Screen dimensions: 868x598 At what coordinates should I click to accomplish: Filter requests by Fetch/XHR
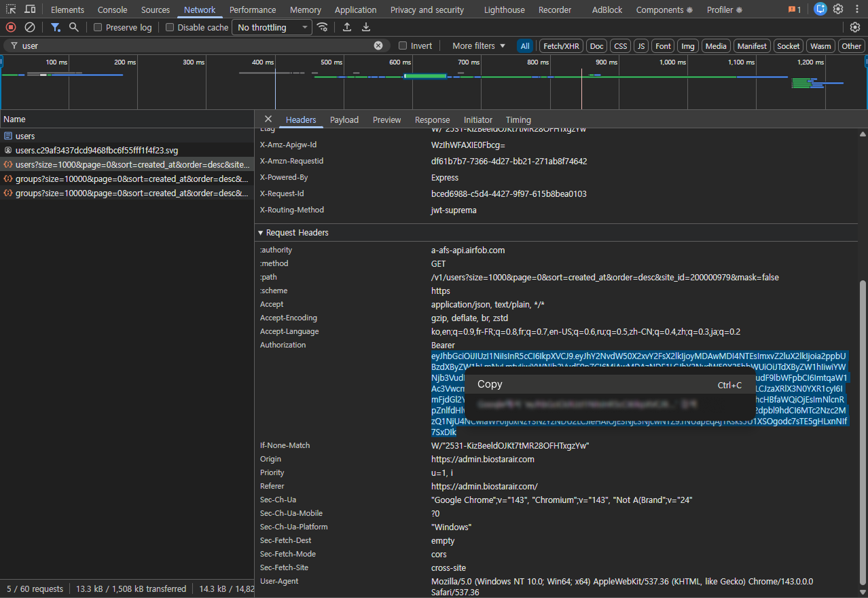pyautogui.click(x=560, y=46)
